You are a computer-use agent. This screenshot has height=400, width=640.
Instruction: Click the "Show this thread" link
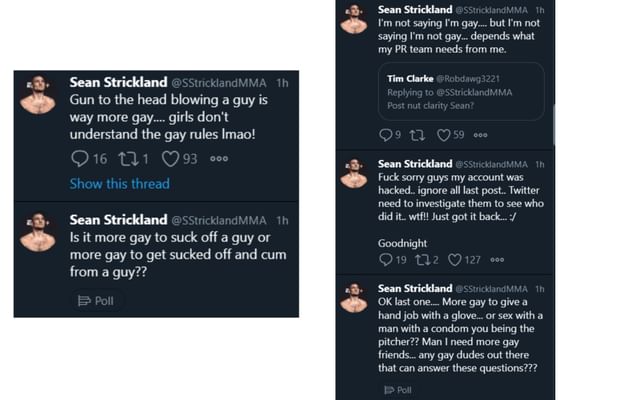click(x=119, y=184)
